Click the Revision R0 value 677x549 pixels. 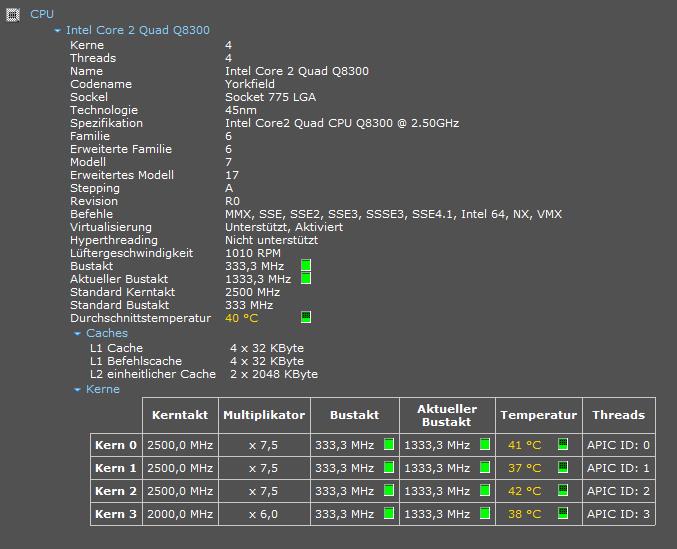(x=232, y=201)
